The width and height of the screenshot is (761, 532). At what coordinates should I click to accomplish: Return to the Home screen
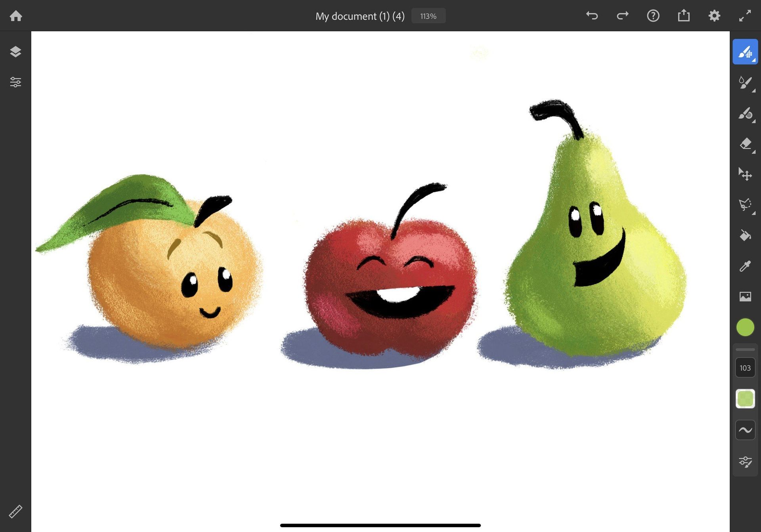click(16, 16)
